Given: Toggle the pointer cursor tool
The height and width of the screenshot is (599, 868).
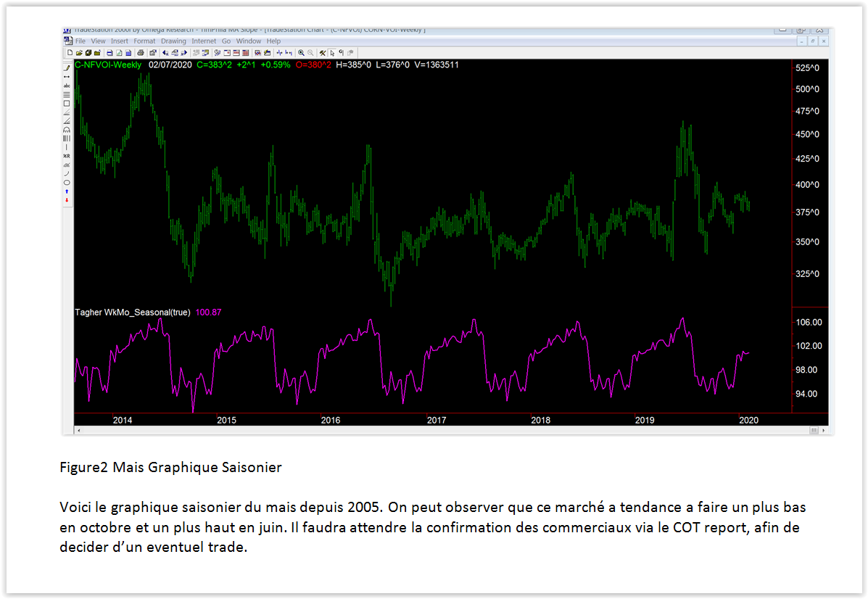Looking at the screenshot, I should (x=332, y=53).
